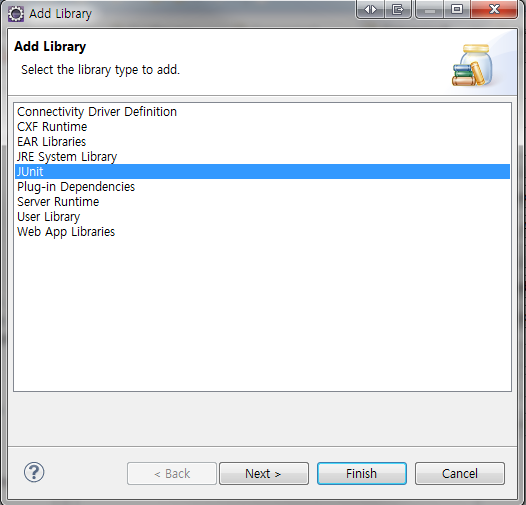Maximize the Add Library dialog

pos(457,9)
